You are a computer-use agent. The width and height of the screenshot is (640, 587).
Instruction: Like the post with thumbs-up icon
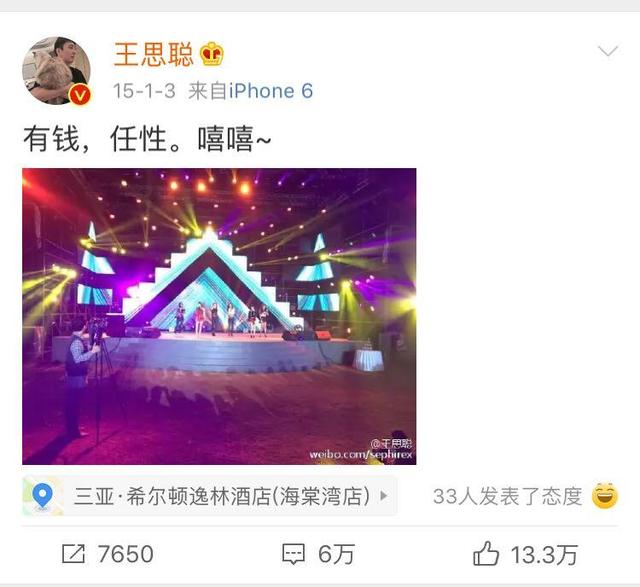486,554
